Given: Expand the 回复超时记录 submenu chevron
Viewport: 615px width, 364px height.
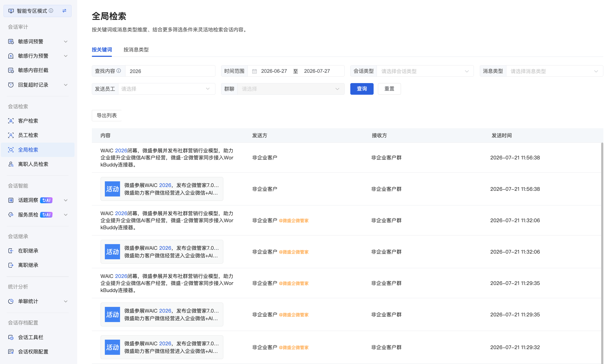Looking at the screenshot, I should pyautogui.click(x=66, y=85).
